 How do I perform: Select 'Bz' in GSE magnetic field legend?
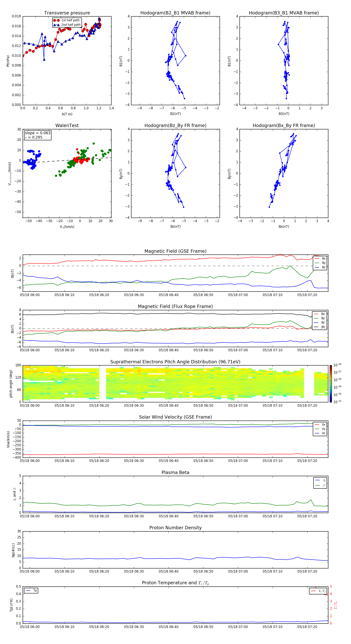[320, 267]
